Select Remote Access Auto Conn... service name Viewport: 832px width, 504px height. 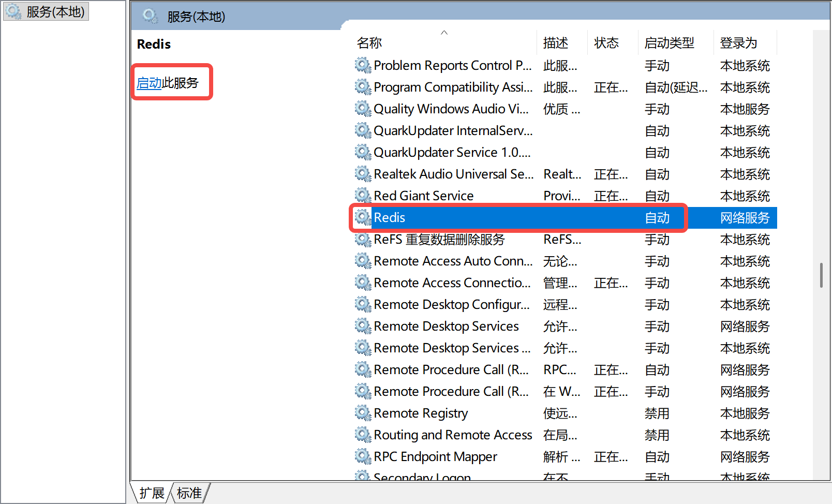tap(453, 261)
